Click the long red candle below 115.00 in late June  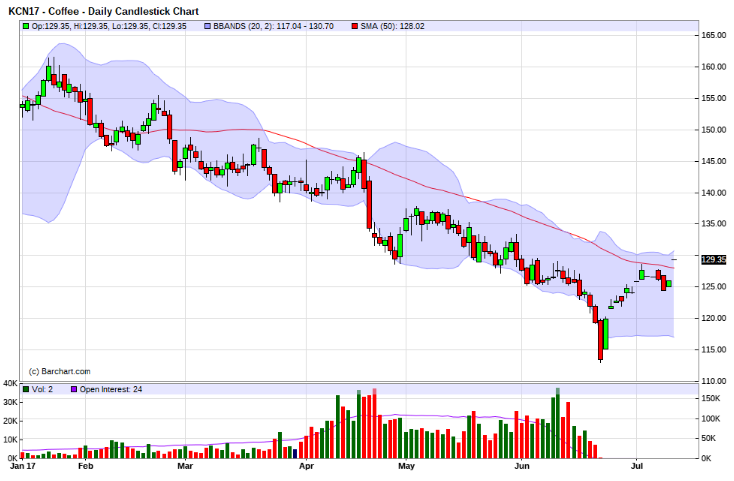tap(601, 340)
